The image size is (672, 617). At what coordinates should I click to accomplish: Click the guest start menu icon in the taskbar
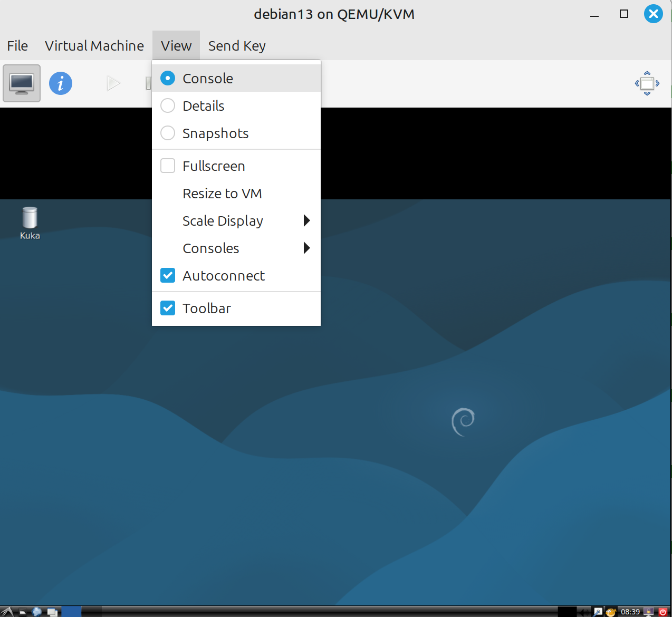pos(7,612)
